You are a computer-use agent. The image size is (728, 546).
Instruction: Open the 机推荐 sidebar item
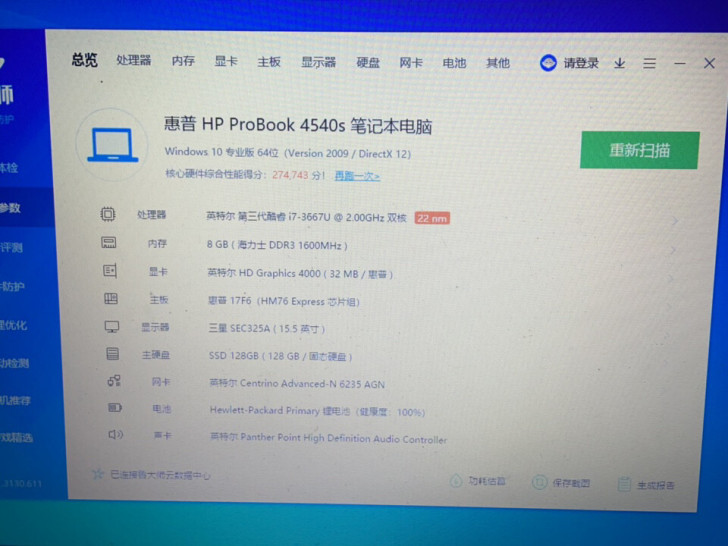[x=15, y=400]
